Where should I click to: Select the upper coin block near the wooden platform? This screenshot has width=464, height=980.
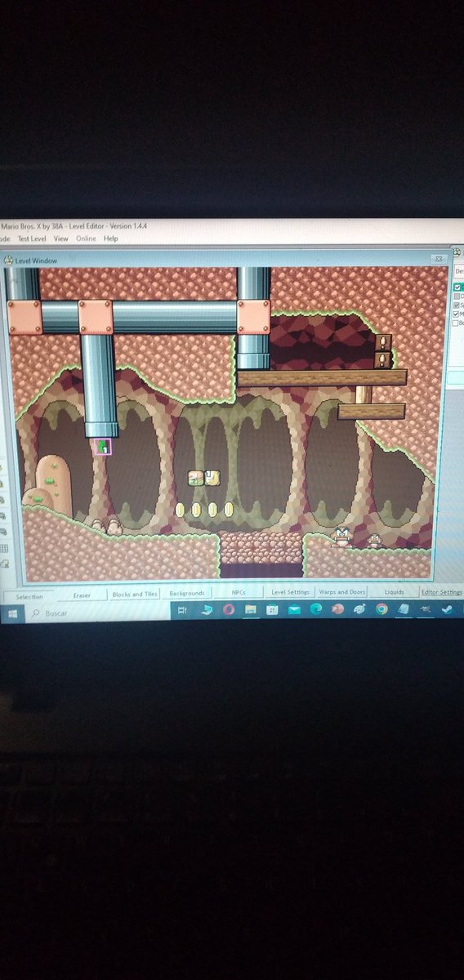[382, 342]
